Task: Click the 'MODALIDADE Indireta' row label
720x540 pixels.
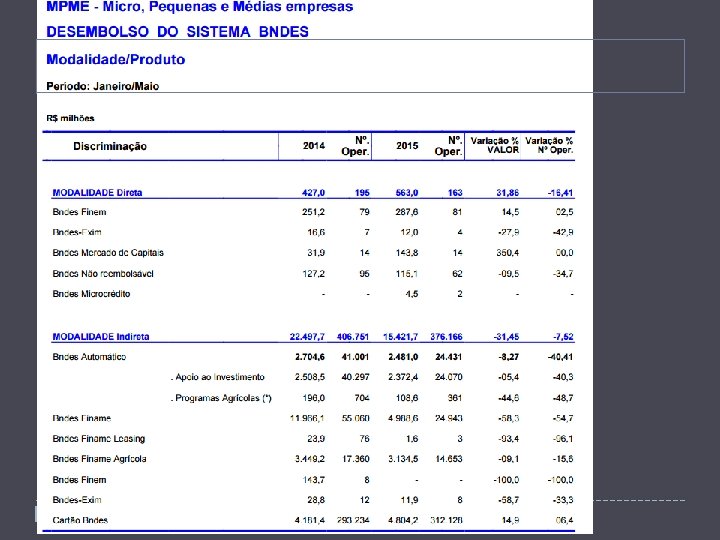Action: [x=101, y=337]
